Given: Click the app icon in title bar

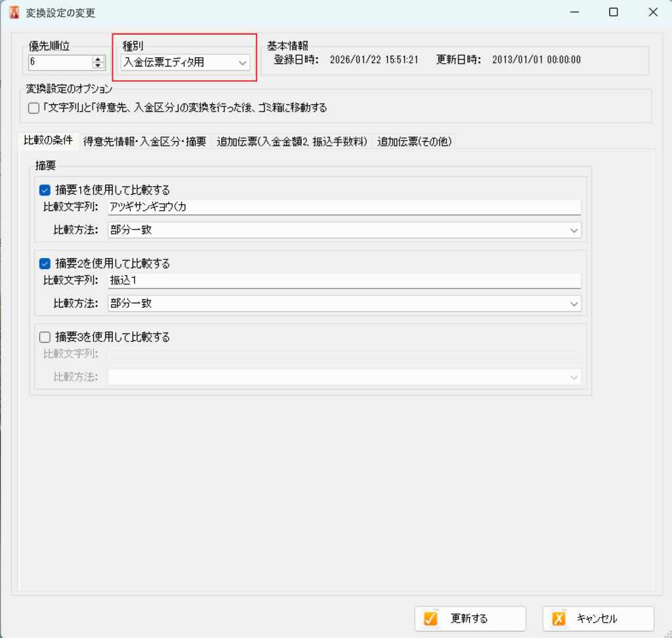Looking at the screenshot, I should coord(14,12).
